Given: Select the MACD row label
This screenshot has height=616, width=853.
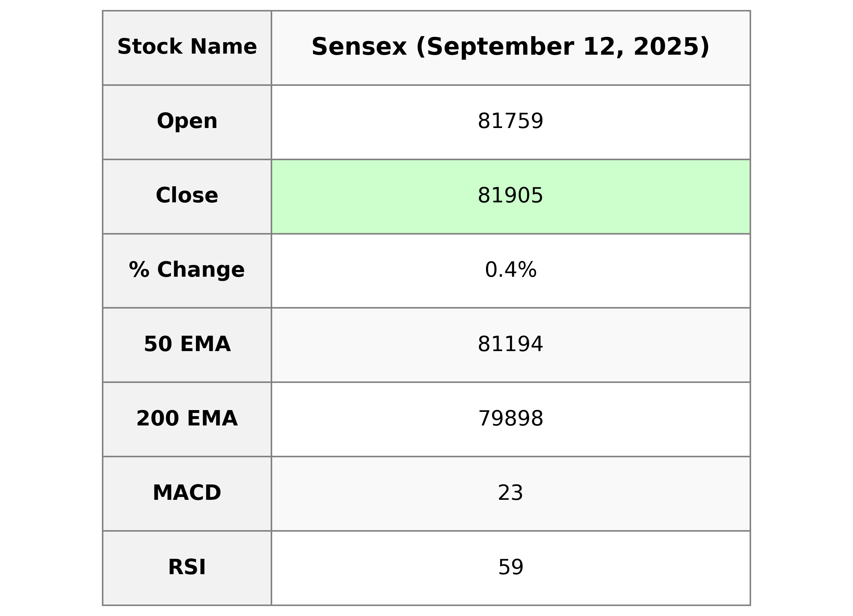Looking at the screenshot, I should [187, 493].
